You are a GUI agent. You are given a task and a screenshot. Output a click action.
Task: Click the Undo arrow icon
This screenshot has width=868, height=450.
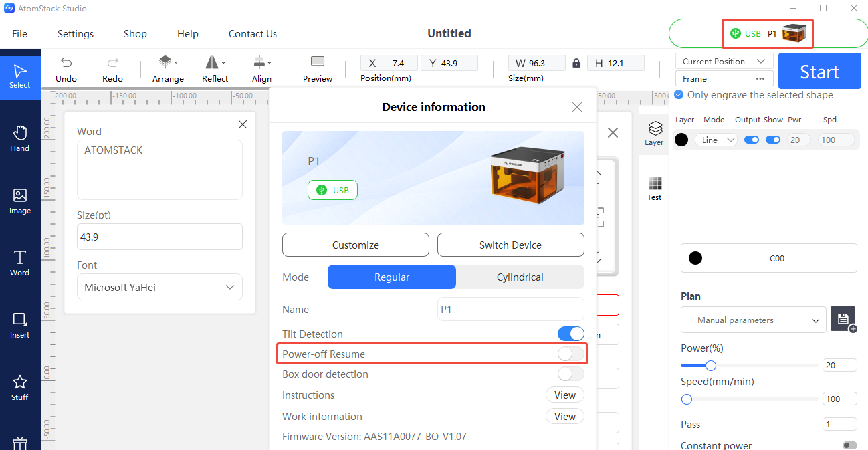[x=66, y=62]
